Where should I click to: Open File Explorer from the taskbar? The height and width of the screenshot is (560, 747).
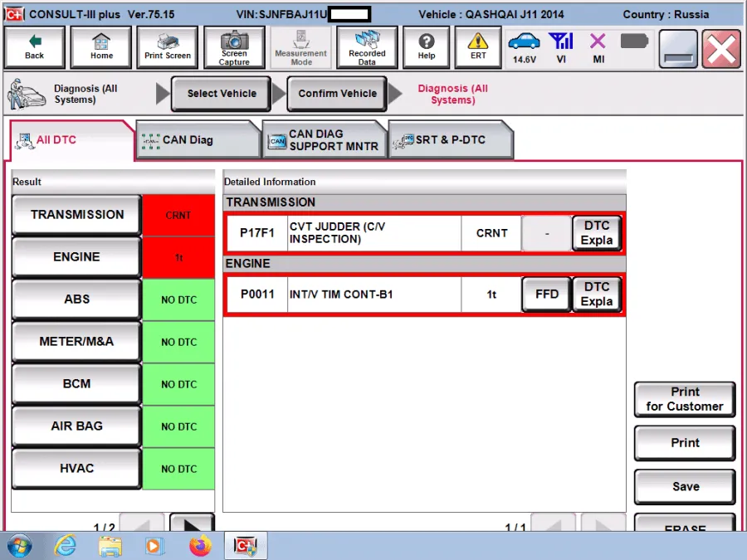pyautogui.click(x=110, y=546)
